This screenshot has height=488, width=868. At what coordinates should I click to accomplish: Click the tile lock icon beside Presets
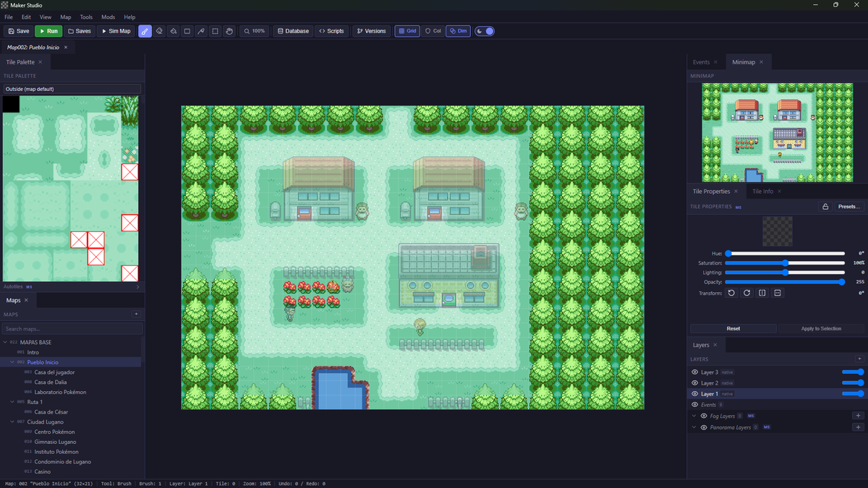point(825,207)
